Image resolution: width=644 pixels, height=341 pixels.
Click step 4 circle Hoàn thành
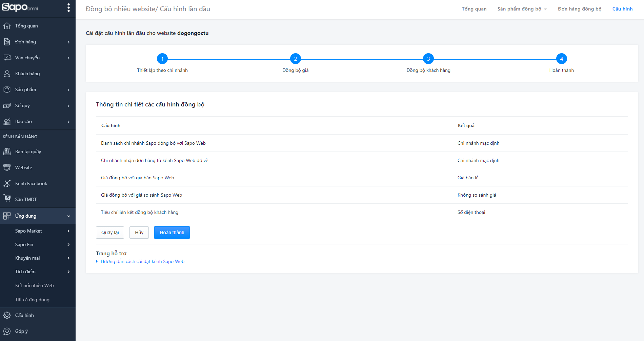pyautogui.click(x=562, y=59)
